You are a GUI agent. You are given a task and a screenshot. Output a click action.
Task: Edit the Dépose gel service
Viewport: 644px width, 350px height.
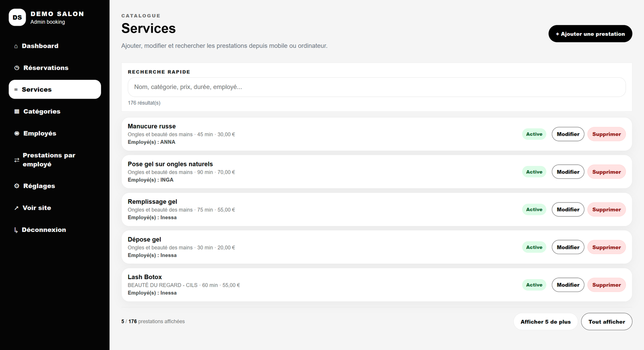568,247
